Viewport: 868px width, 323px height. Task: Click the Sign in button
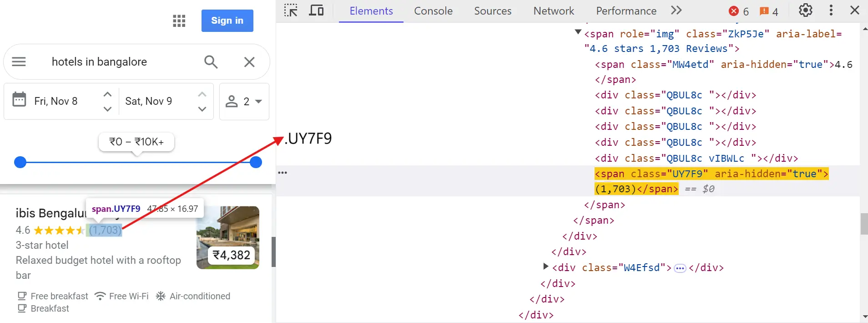(x=227, y=21)
